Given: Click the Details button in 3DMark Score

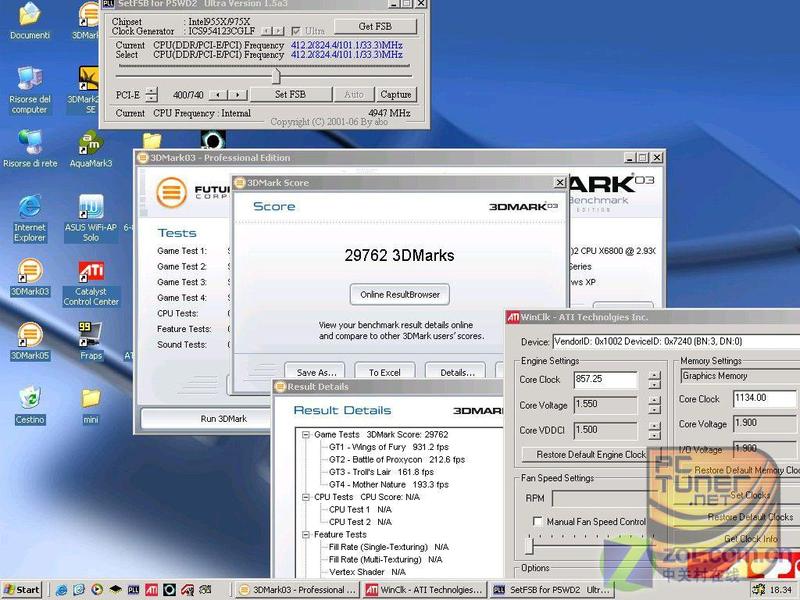Looking at the screenshot, I should click(457, 372).
